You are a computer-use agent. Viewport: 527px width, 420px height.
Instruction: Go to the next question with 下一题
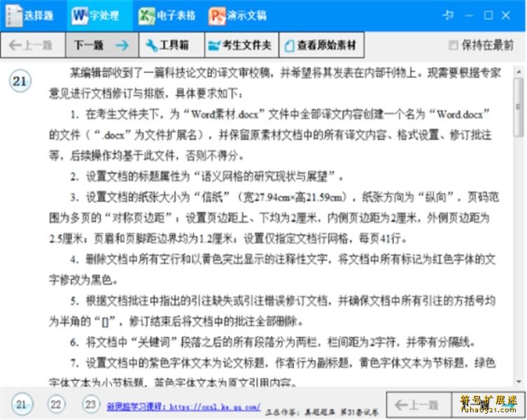coord(102,45)
